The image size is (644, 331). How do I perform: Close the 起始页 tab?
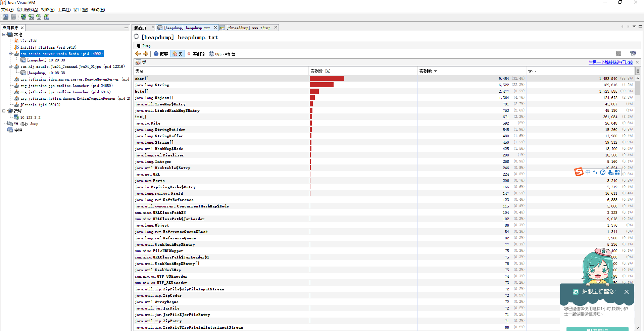[153, 28]
